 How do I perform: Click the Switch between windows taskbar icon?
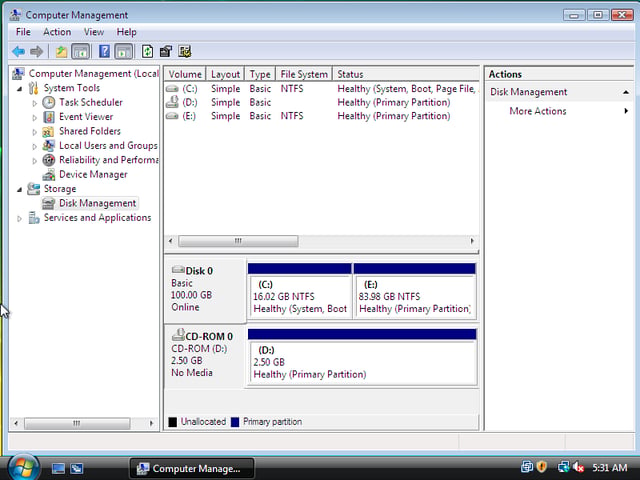pos(76,469)
